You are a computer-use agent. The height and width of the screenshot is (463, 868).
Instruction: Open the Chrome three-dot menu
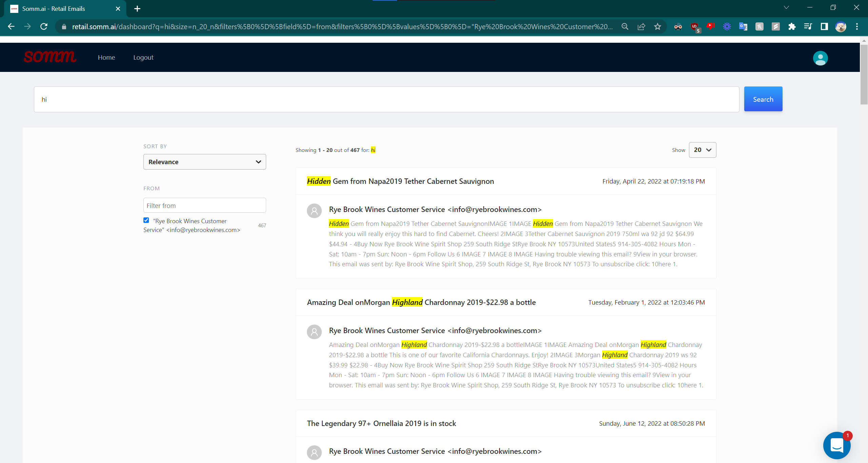[857, 26]
